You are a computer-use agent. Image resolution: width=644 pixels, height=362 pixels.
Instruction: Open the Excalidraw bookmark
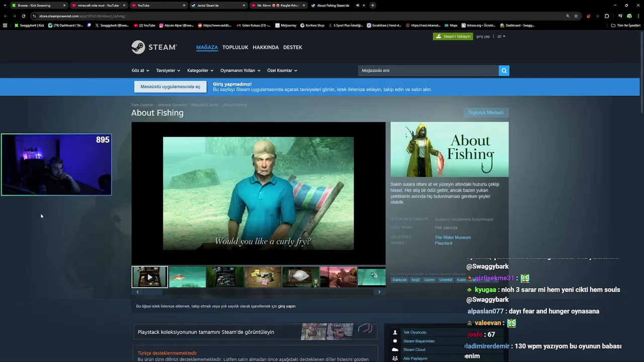pos(384,25)
